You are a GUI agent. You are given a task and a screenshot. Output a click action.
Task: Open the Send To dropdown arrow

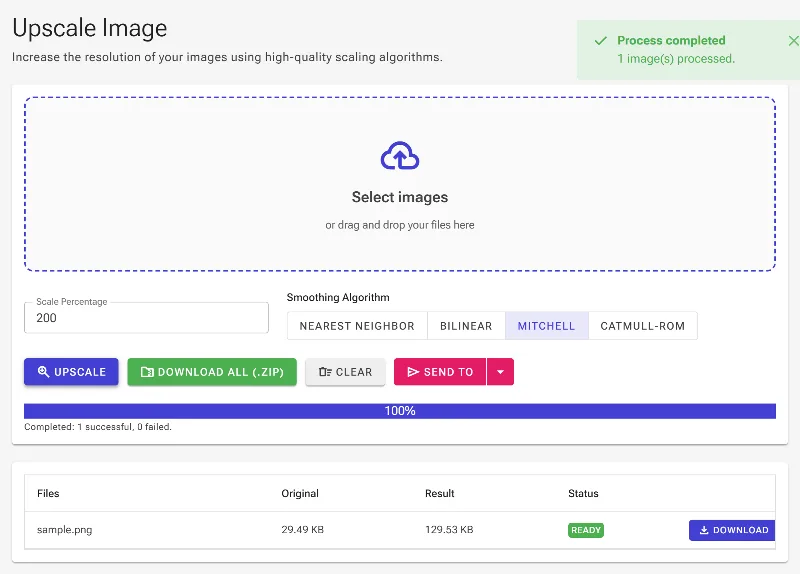click(x=501, y=372)
